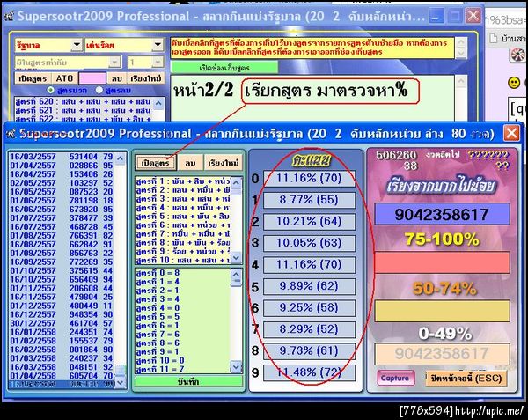Select the row สูตรที่ 8 : พัน + พัน + ร้อย

click(184, 242)
